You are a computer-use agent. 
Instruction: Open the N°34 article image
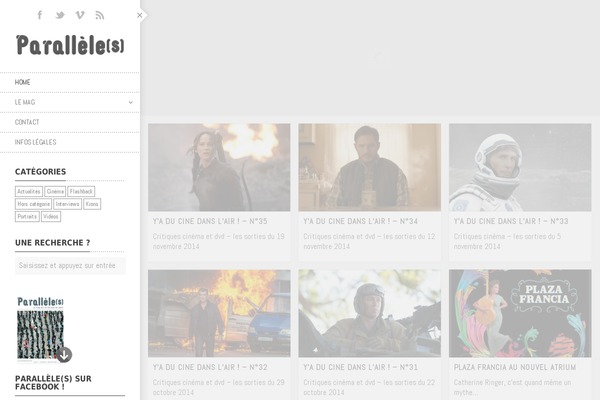point(370,167)
